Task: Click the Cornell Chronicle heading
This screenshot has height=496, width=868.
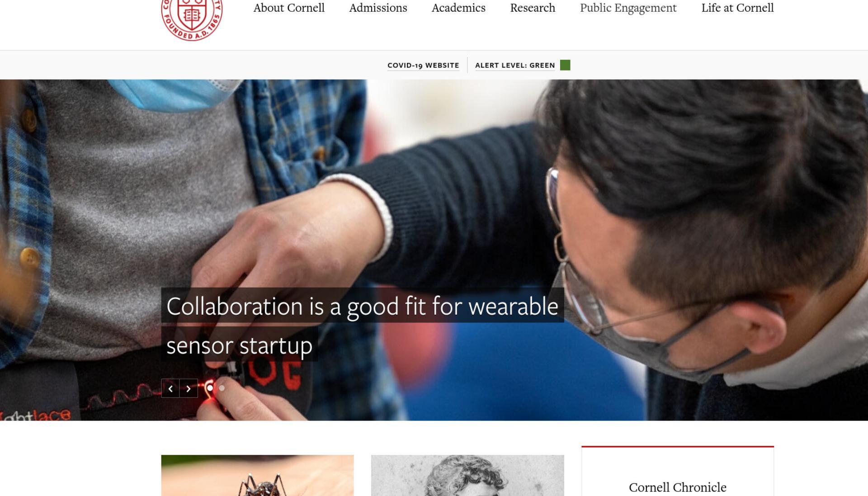Action: pyautogui.click(x=677, y=487)
